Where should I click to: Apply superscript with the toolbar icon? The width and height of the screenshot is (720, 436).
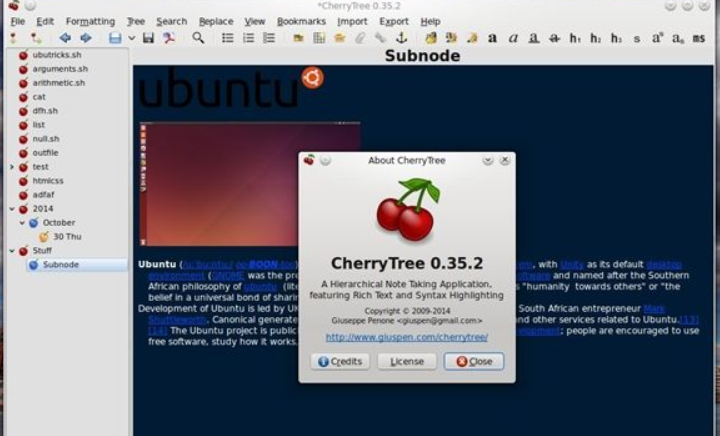coord(657,38)
